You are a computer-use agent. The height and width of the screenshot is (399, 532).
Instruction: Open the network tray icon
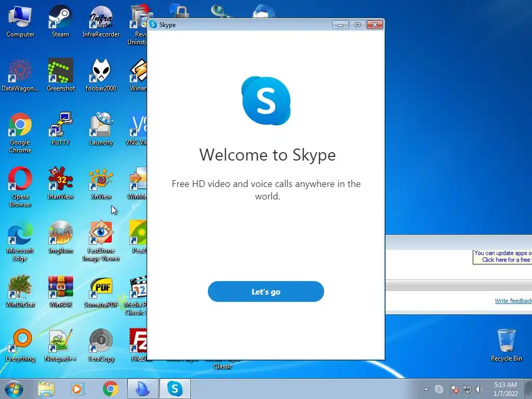click(467, 389)
